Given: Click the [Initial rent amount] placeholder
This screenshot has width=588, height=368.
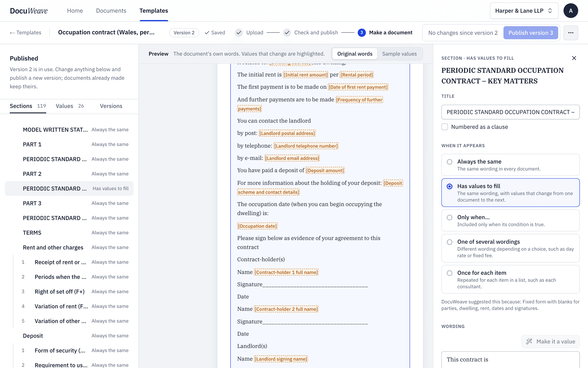Looking at the screenshot, I should (x=306, y=75).
